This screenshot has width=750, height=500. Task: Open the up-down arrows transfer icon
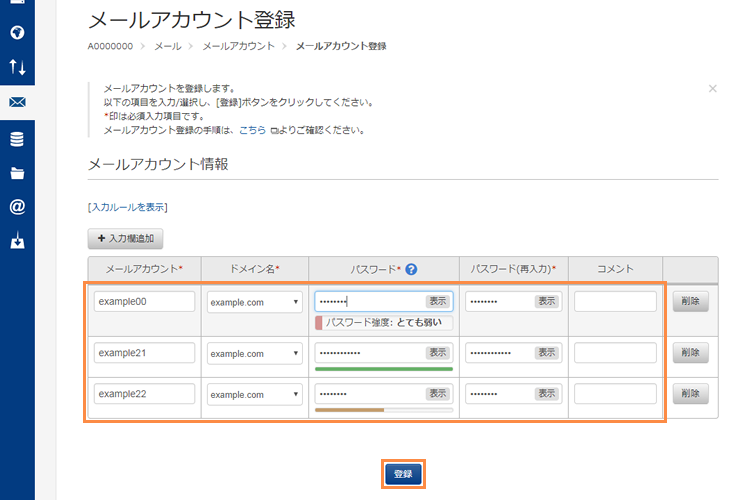[x=17, y=67]
